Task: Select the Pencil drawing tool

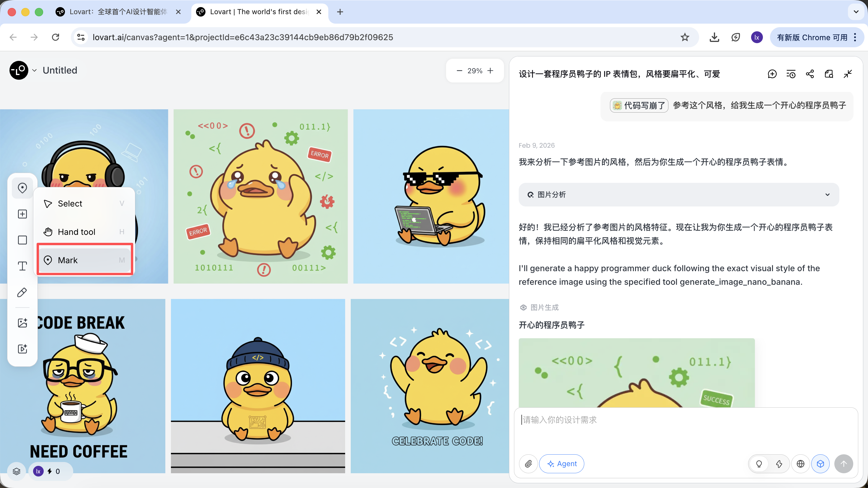Action: pos(22,292)
